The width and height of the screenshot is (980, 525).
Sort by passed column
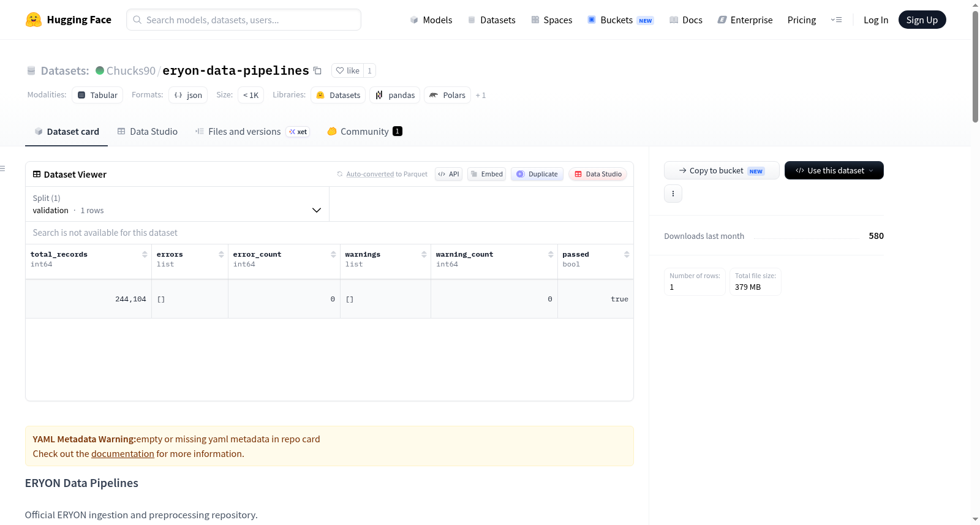(627, 254)
